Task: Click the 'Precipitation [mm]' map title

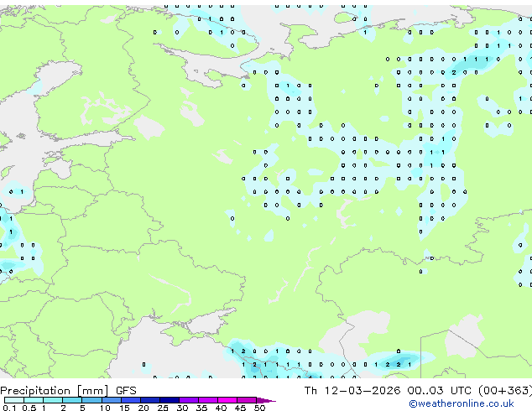Action: click(x=55, y=391)
